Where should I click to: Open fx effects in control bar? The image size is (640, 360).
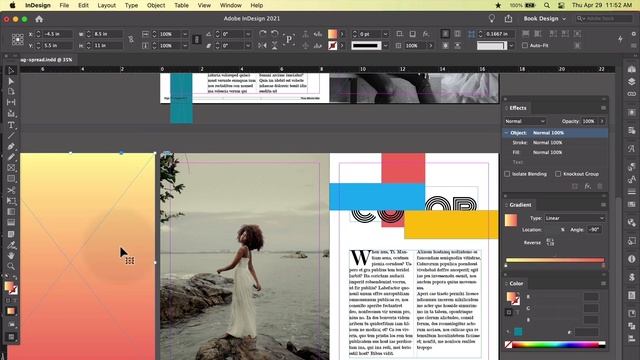click(426, 34)
